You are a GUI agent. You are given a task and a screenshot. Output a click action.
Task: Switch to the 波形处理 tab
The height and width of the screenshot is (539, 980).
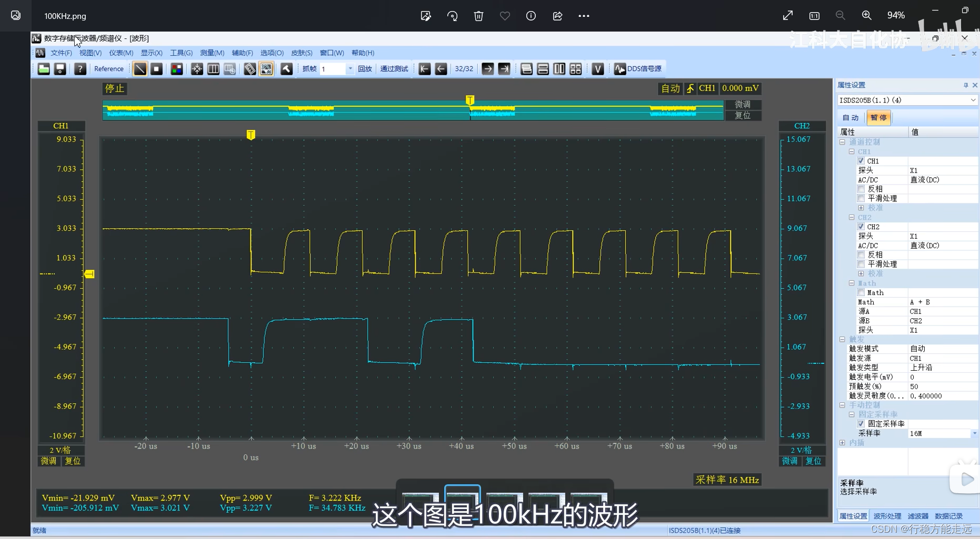887,516
